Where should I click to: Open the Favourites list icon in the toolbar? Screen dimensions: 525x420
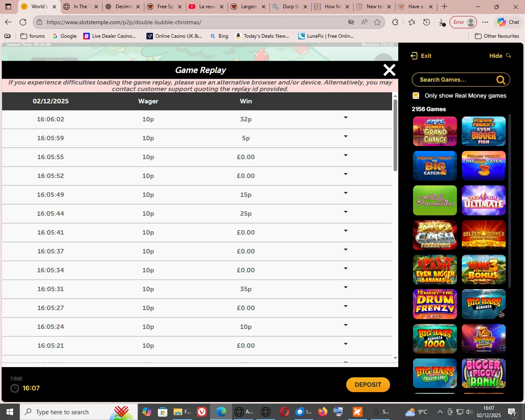pos(412,22)
